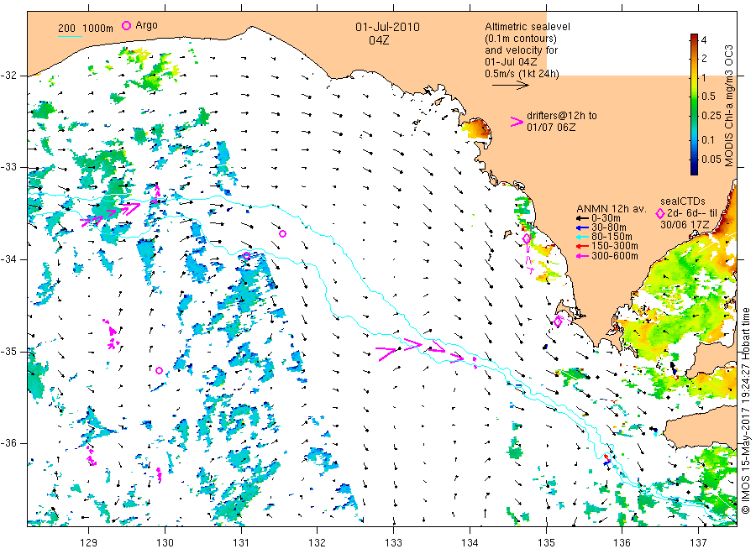Click the 04Z time label under the date

(379, 40)
